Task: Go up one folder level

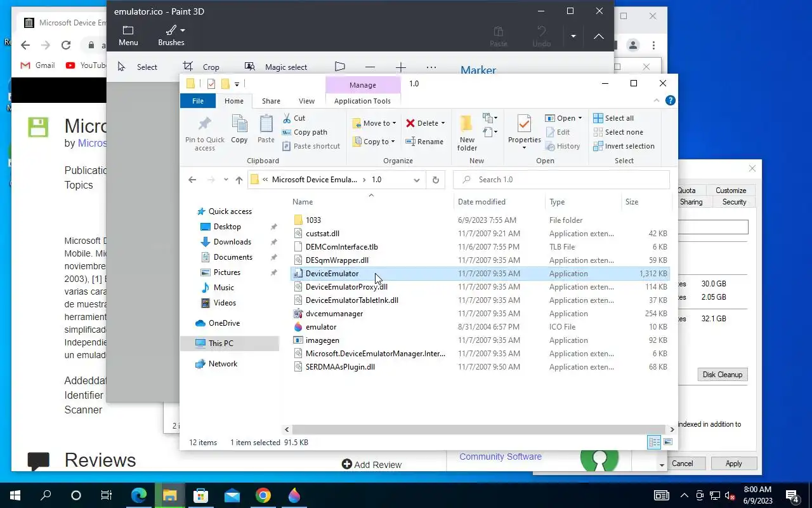Action: pyautogui.click(x=239, y=180)
